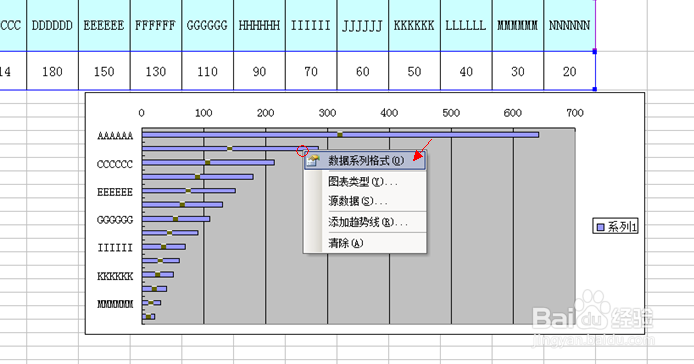Screen dimensions: 694x364
Task: Select the cell with value 40
Action: tap(466, 71)
